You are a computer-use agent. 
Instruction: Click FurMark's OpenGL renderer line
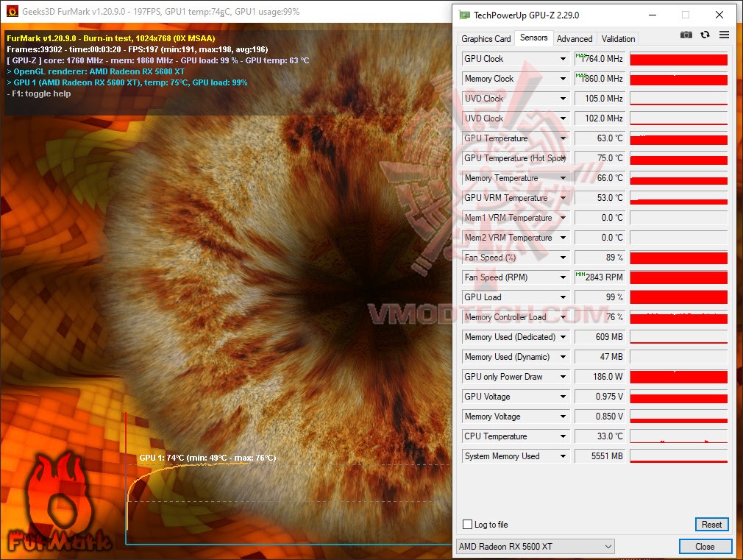(x=96, y=71)
